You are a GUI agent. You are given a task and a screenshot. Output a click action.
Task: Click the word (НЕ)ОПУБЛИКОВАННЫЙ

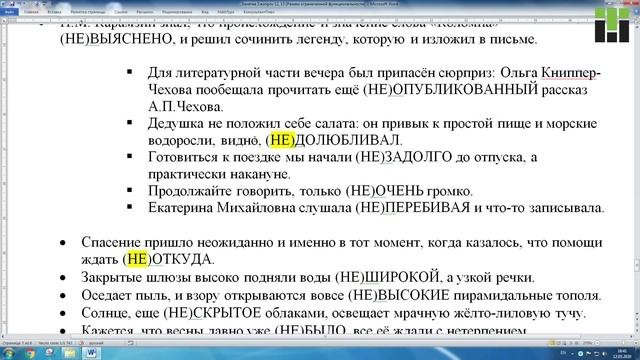click(x=451, y=89)
